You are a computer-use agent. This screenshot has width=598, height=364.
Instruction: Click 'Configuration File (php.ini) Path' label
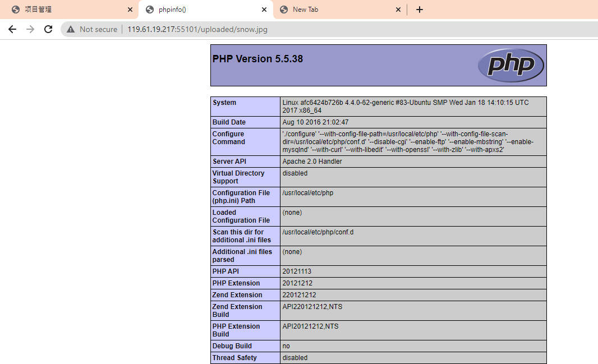click(x=241, y=197)
